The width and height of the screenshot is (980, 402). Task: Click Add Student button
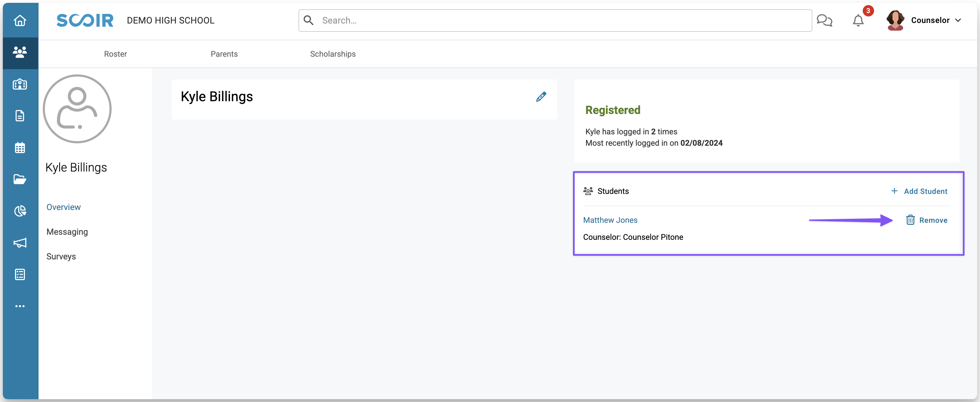pos(919,191)
